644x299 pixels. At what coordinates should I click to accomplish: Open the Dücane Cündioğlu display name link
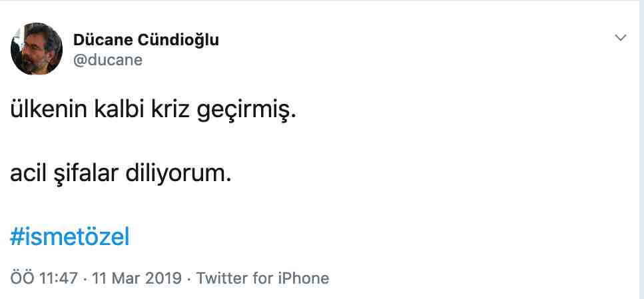(x=147, y=40)
